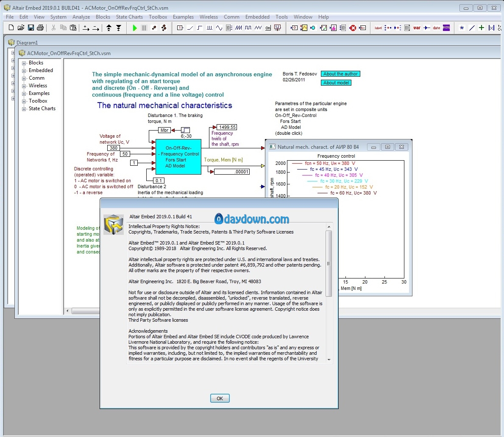The image size is (504, 437).
Task: Open the Analyze menu
Action: [x=81, y=17]
